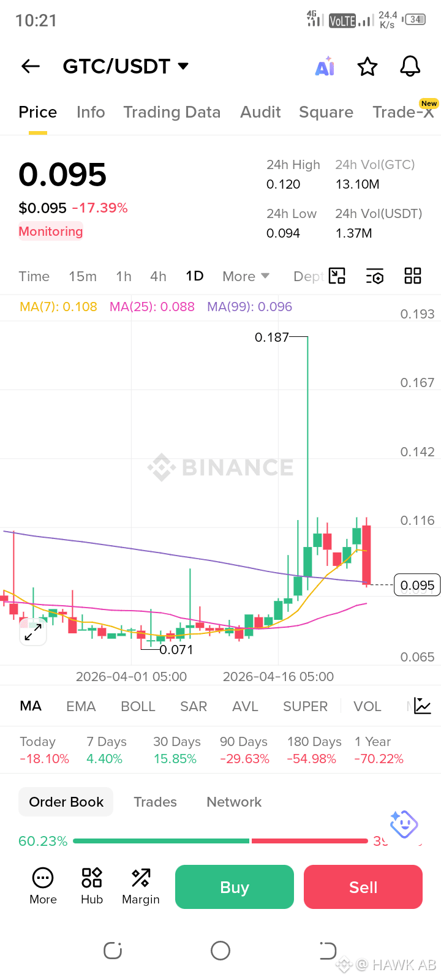The height and width of the screenshot is (980, 441).
Task: Enable the SAR indicator
Action: [x=194, y=706]
